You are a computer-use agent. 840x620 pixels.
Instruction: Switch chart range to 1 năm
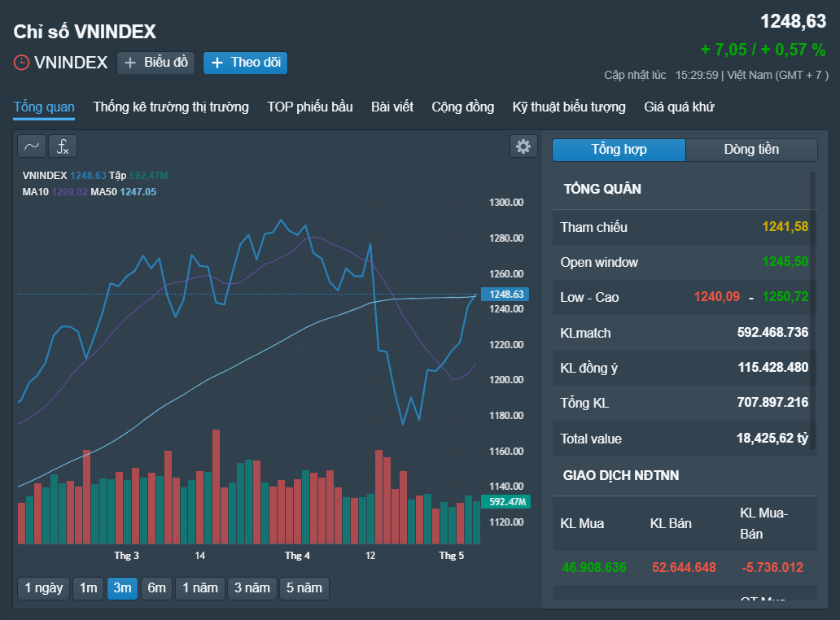200,588
